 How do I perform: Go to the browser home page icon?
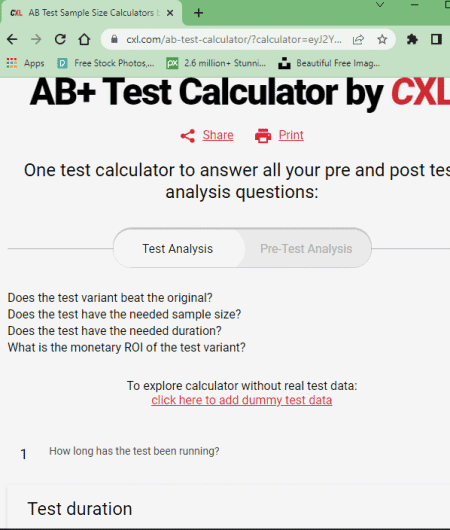(x=84, y=40)
